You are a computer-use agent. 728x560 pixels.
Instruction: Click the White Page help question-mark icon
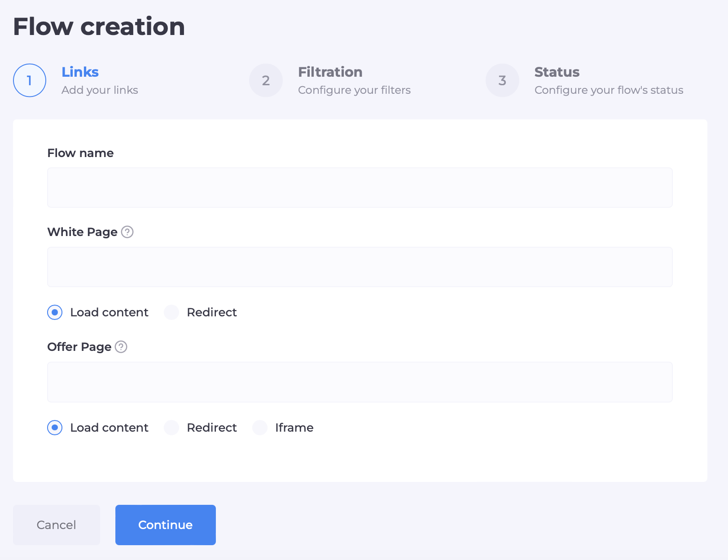tap(127, 232)
